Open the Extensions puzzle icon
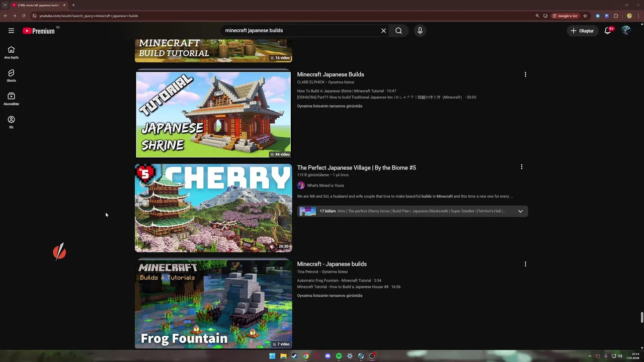 tap(616, 16)
